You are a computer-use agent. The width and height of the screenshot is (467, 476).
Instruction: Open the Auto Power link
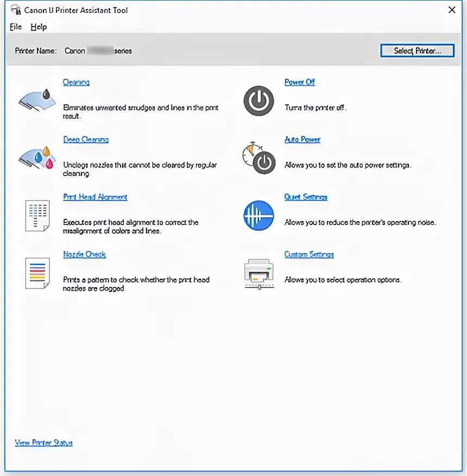[x=302, y=139]
